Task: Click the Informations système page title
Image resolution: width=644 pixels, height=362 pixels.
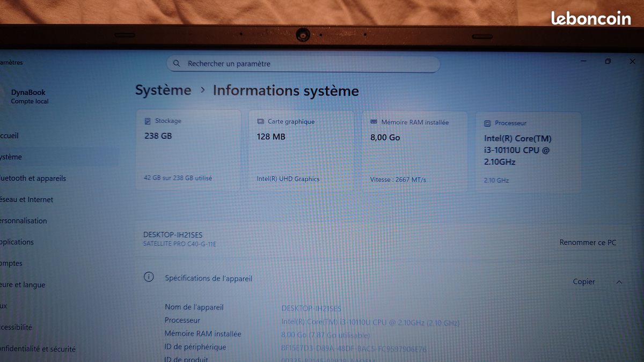Action: 286,91
